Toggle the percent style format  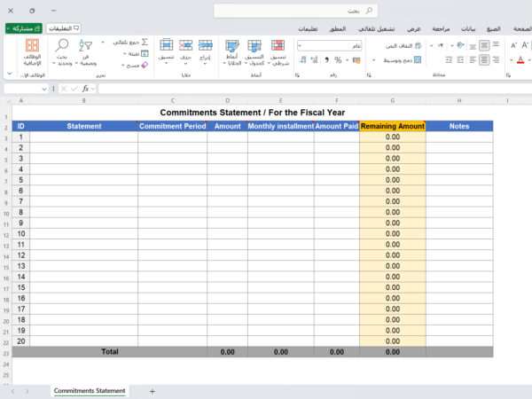pos(338,60)
